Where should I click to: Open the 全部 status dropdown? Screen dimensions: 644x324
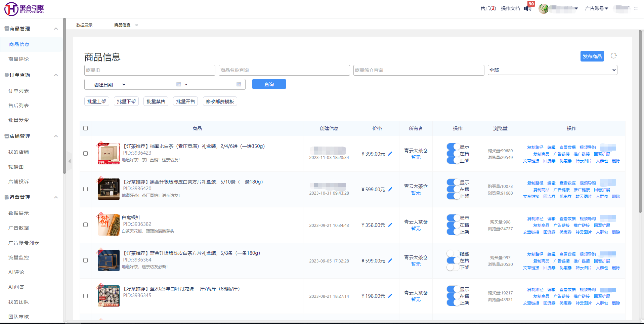coord(552,70)
